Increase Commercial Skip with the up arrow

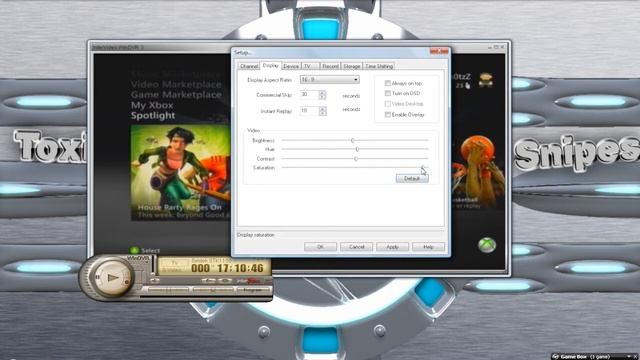322,93
